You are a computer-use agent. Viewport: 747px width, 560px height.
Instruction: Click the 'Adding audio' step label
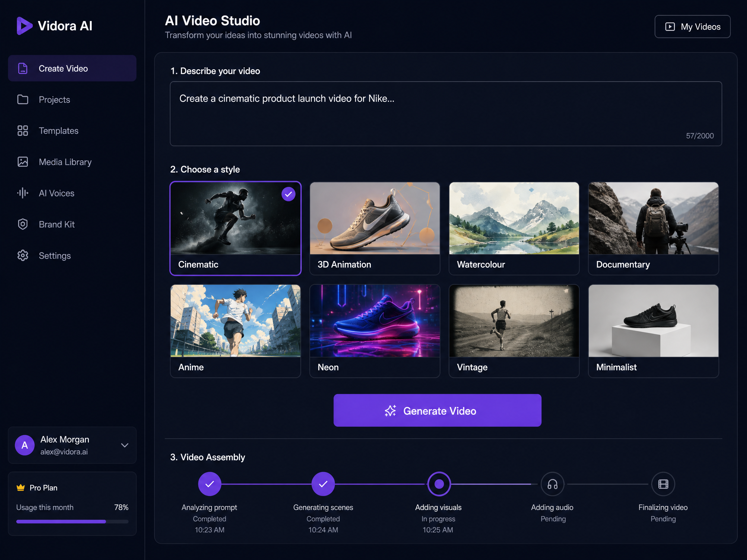552,507
